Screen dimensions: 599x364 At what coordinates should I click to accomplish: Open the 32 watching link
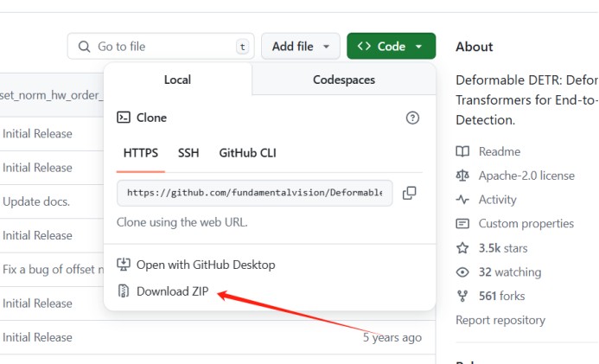coord(510,272)
